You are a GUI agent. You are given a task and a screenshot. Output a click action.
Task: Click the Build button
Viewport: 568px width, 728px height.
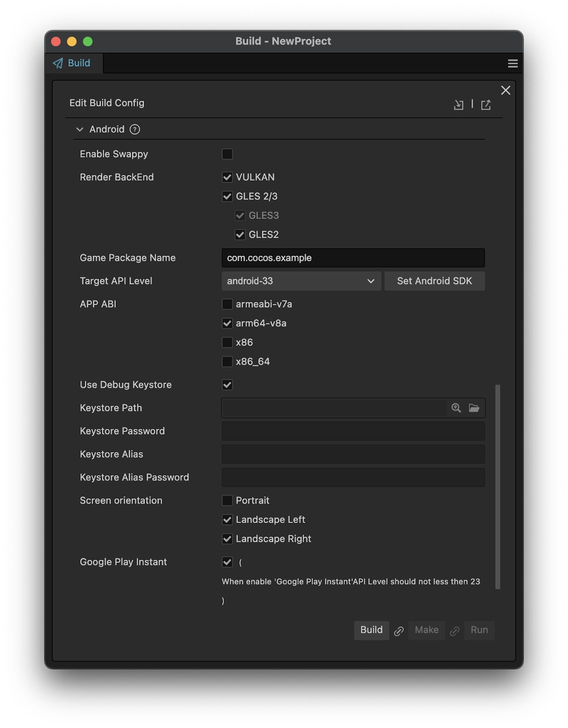[371, 630]
